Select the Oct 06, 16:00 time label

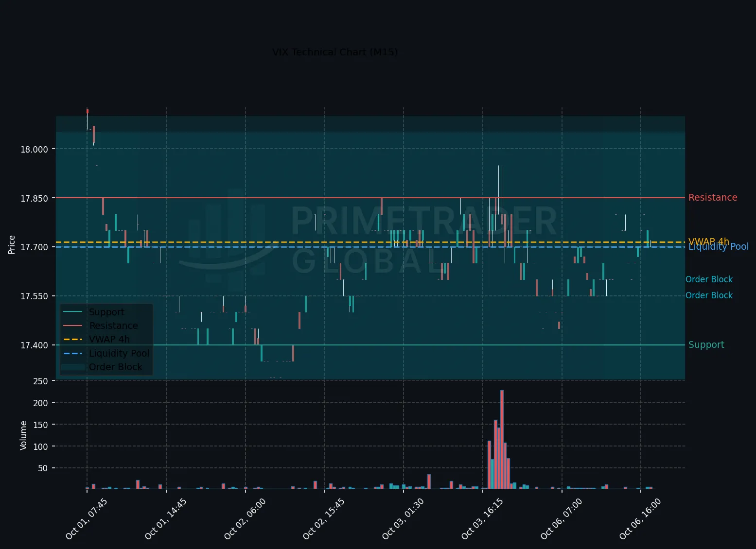(640, 519)
